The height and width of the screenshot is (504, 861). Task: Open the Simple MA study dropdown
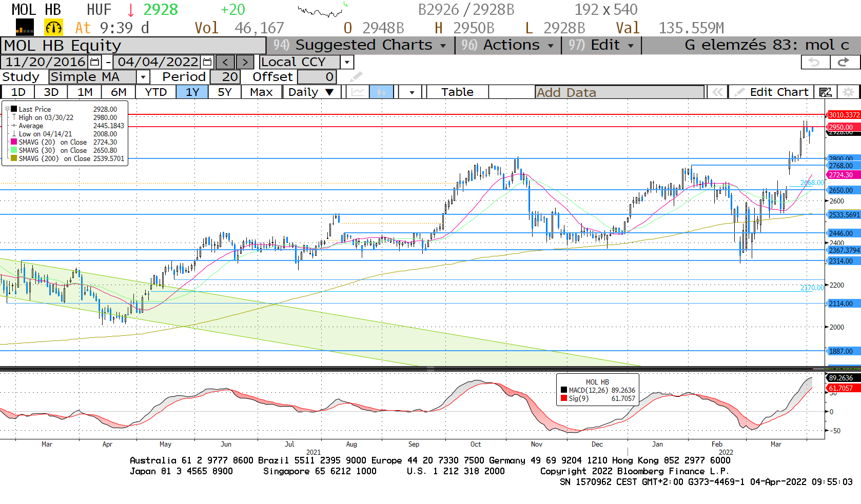143,77
